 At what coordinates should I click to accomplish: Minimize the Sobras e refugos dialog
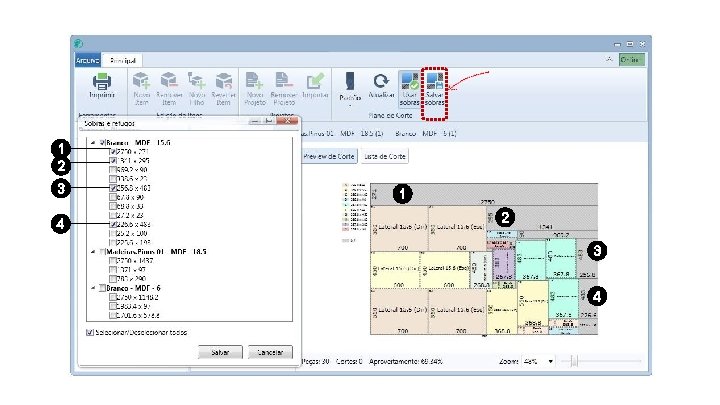click(254, 121)
